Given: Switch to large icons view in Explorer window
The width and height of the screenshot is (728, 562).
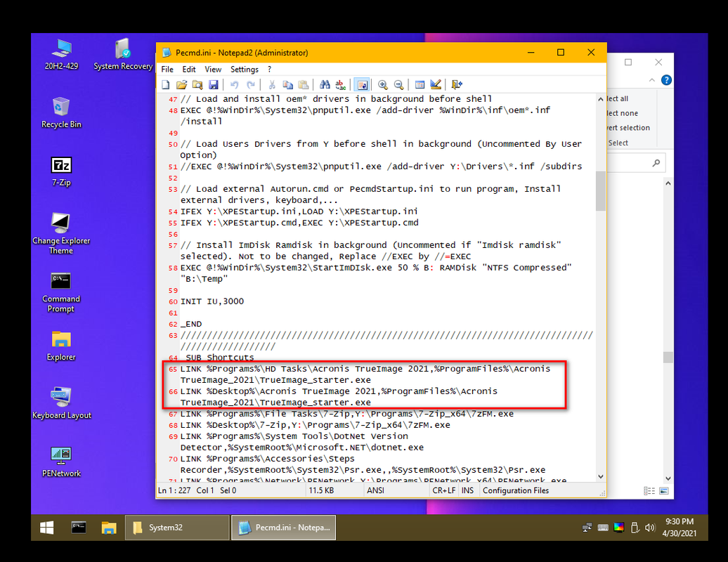Looking at the screenshot, I should point(664,491).
